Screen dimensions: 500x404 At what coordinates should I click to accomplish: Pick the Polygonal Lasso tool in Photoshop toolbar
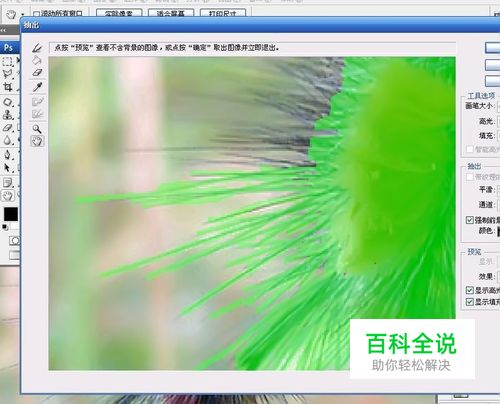tap(7, 74)
